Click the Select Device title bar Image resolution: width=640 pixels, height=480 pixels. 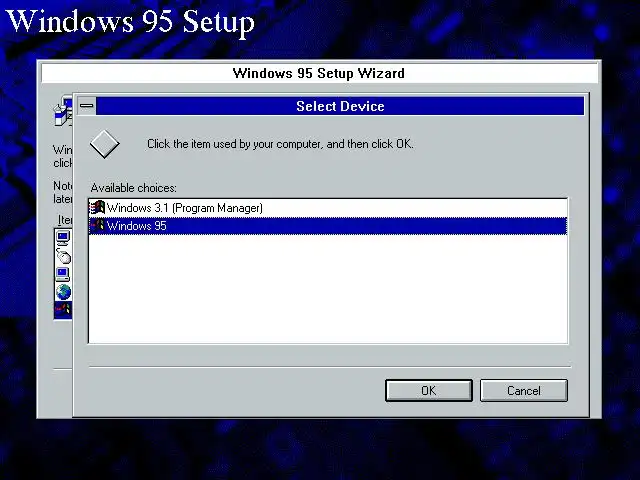(340, 106)
